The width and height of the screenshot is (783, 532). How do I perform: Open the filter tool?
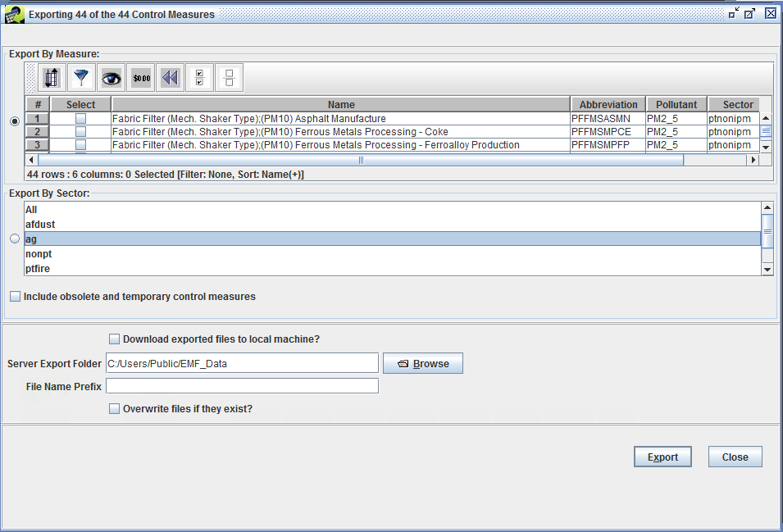[x=81, y=77]
